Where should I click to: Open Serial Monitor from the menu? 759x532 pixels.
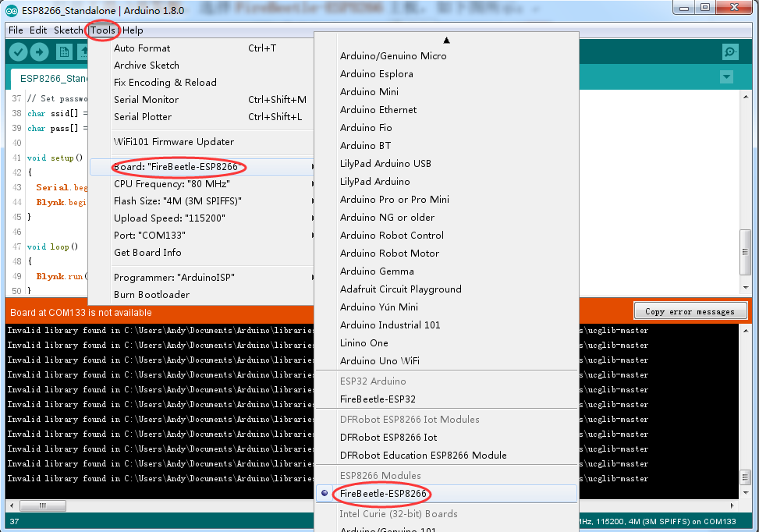202,100
